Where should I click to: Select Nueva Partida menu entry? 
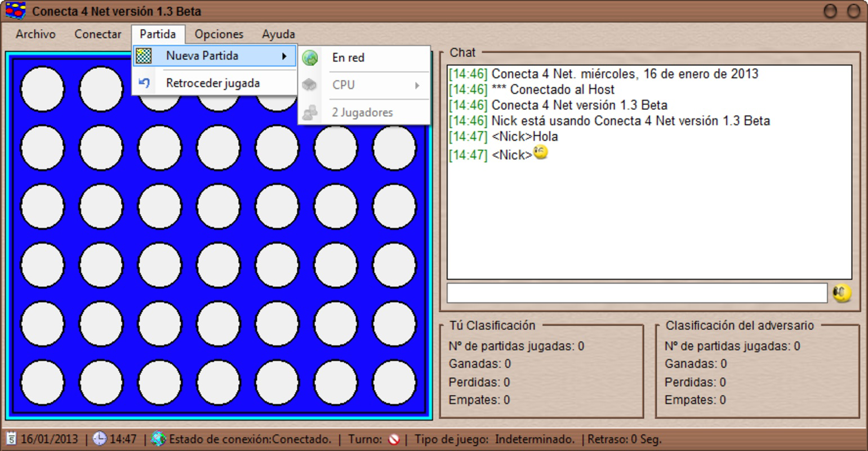coord(215,56)
